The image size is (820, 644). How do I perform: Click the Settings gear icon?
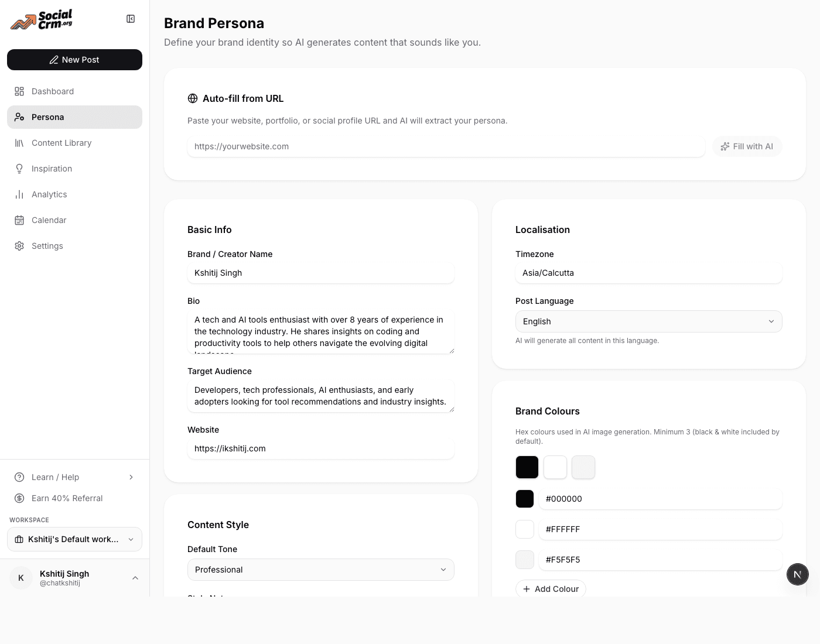tap(19, 246)
